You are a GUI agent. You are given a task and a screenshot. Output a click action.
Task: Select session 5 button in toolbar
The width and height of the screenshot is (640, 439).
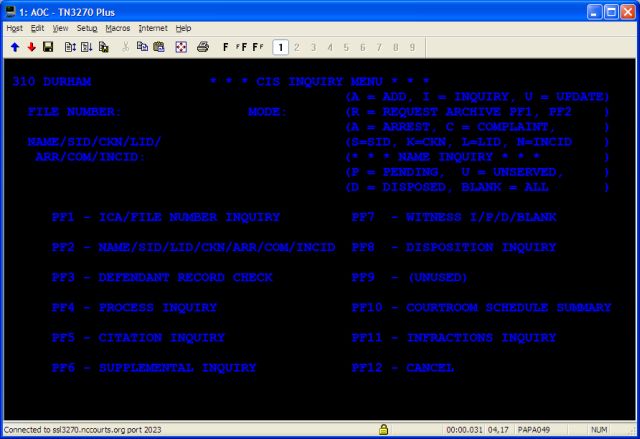pyautogui.click(x=346, y=47)
